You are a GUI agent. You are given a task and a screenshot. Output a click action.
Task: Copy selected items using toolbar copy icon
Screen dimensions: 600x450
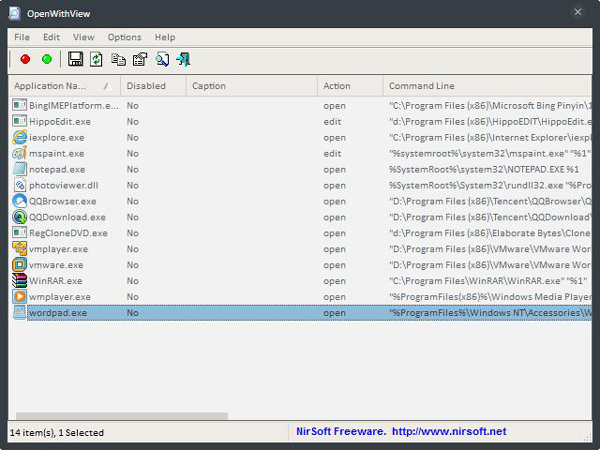pos(118,59)
